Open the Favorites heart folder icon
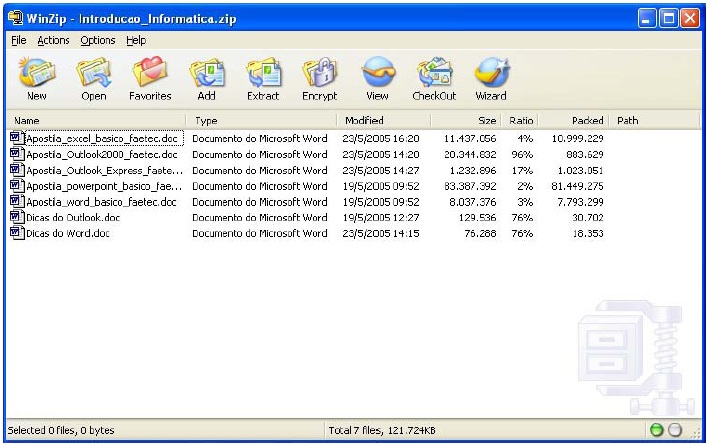 pyautogui.click(x=150, y=72)
